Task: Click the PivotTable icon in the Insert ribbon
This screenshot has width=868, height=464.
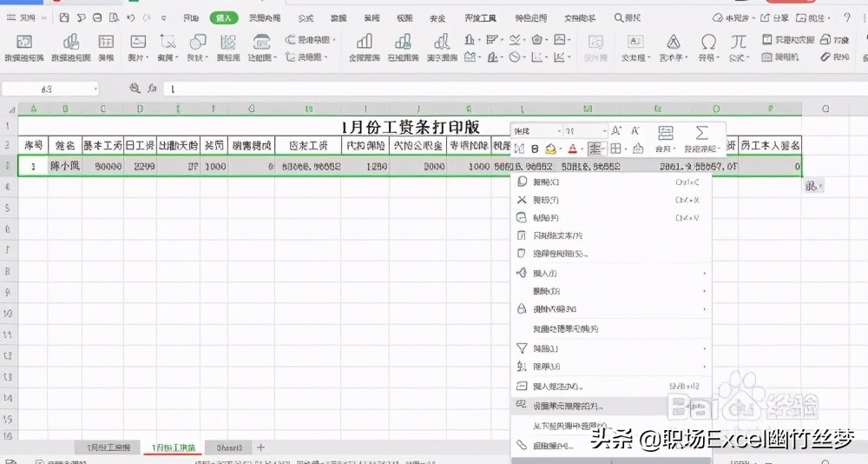Action: 24,42
